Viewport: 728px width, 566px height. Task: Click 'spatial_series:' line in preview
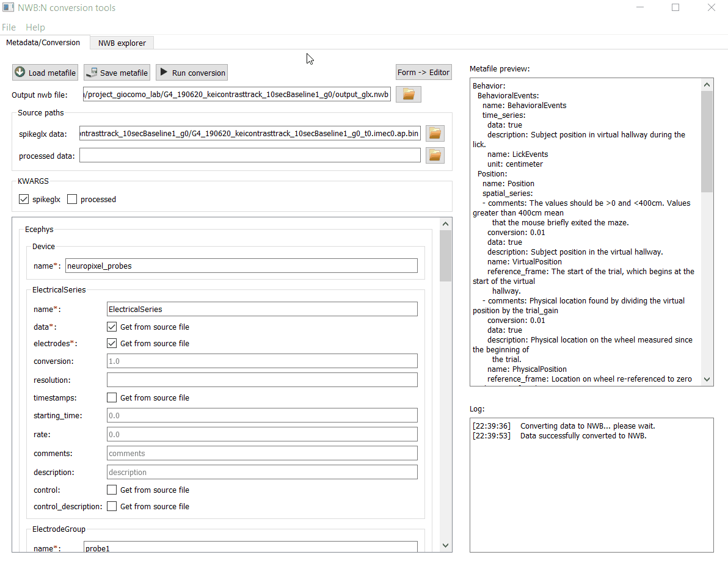point(508,193)
